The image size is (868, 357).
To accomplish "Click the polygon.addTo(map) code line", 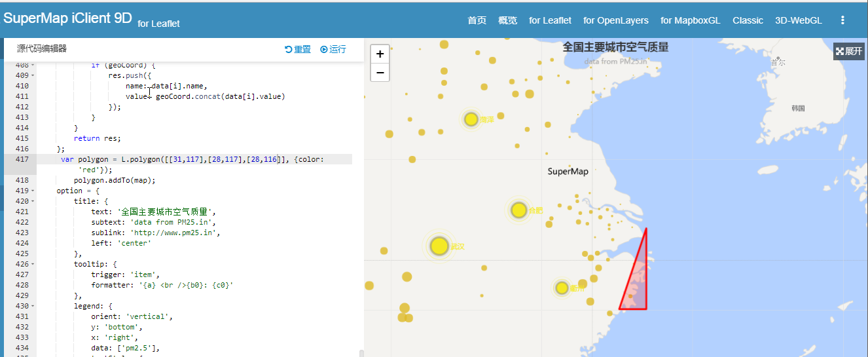I will pyautogui.click(x=115, y=180).
